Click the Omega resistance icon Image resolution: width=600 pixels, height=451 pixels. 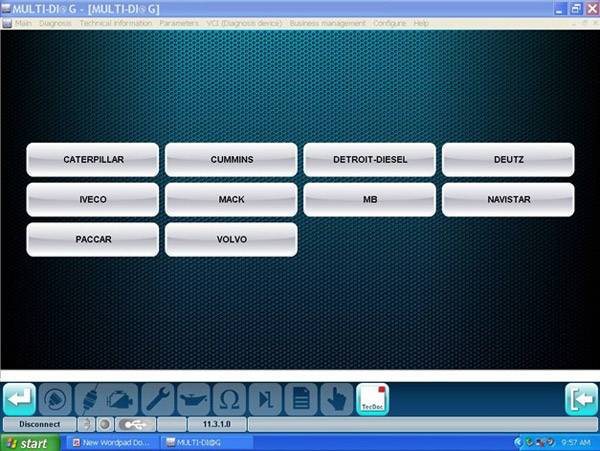229,398
